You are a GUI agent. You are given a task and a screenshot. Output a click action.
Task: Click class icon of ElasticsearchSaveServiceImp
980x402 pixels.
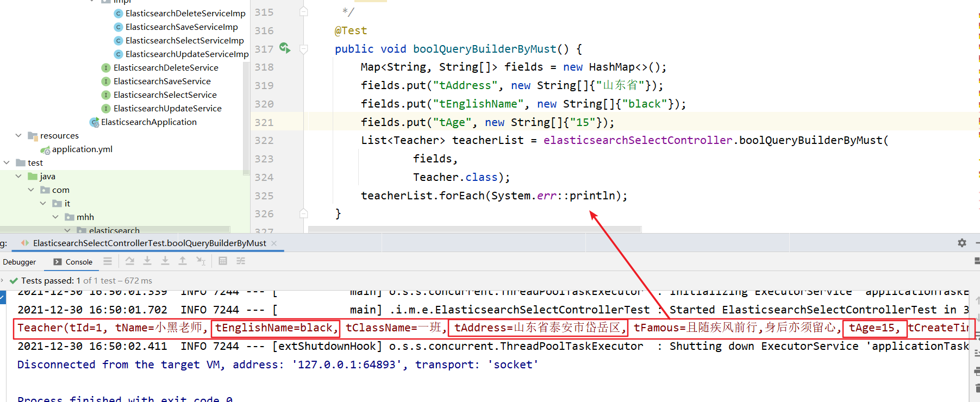pyautogui.click(x=118, y=27)
